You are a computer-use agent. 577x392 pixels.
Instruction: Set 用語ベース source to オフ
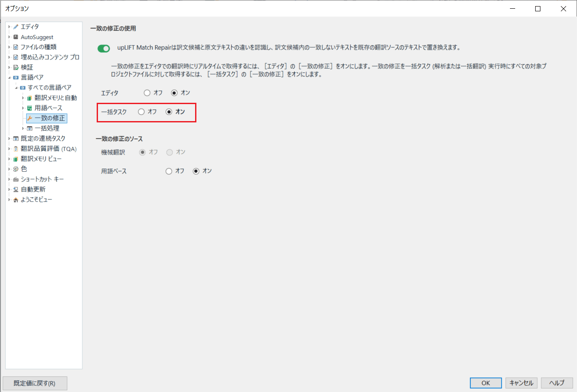pos(169,171)
